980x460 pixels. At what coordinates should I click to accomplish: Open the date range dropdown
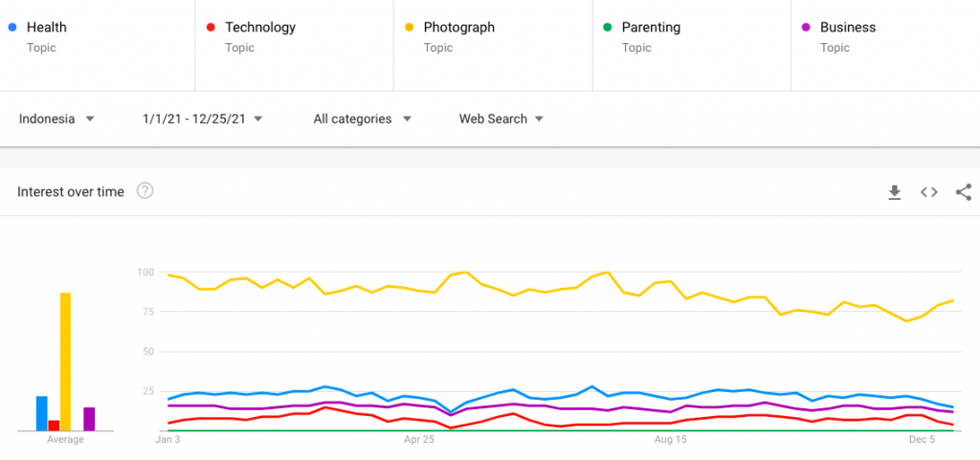(x=202, y=120)
